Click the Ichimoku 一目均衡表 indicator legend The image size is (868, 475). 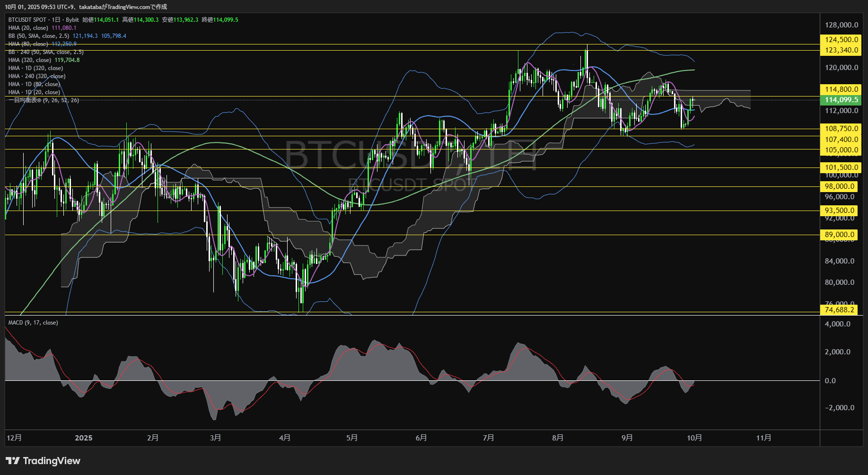[44, 100]
